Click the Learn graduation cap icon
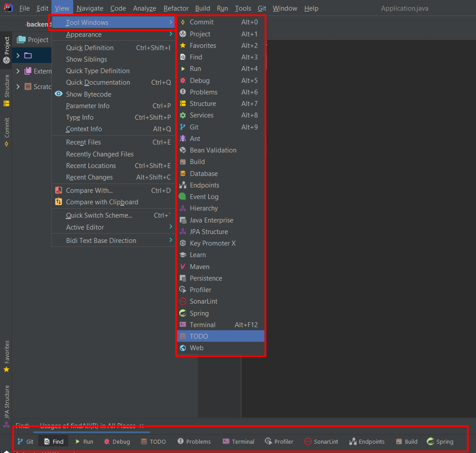Screen dimensions: 476x453 (x=183, y=255)
